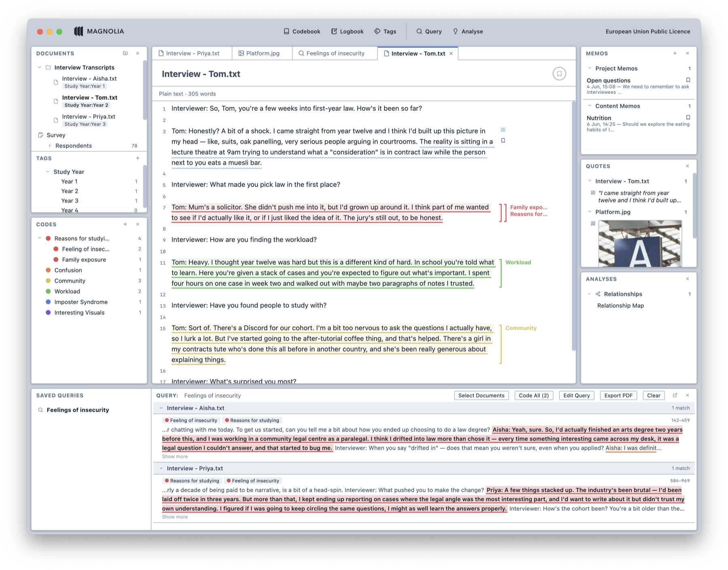
Task: Select the Community code
Action: (x=70, y=281)
